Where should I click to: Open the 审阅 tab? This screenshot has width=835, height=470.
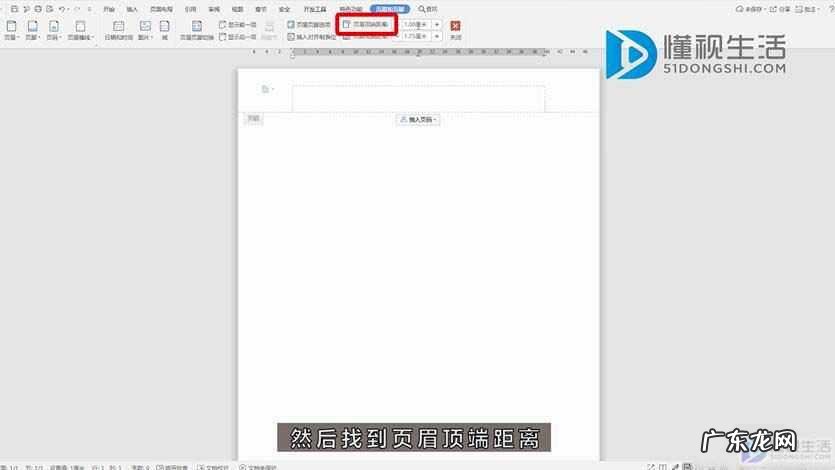point(214,10)
